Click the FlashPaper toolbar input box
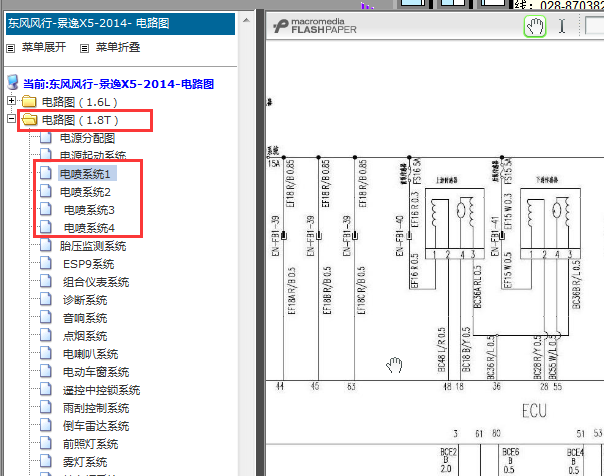Screen dimensions: 604x476 click(594, 25)
